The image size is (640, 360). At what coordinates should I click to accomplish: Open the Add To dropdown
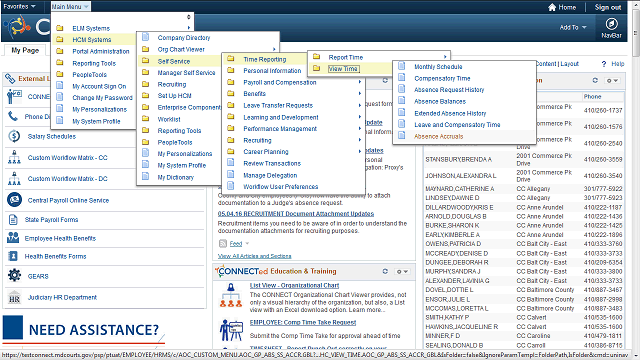573,27
